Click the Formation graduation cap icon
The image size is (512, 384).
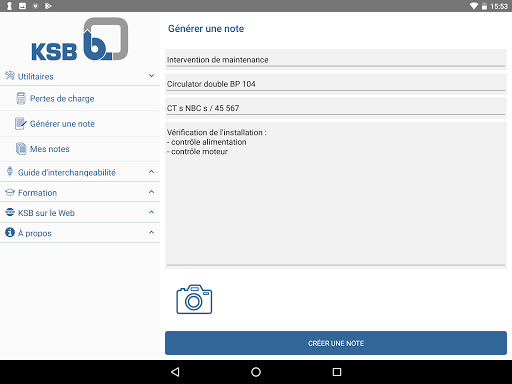(x=10, y=192)
